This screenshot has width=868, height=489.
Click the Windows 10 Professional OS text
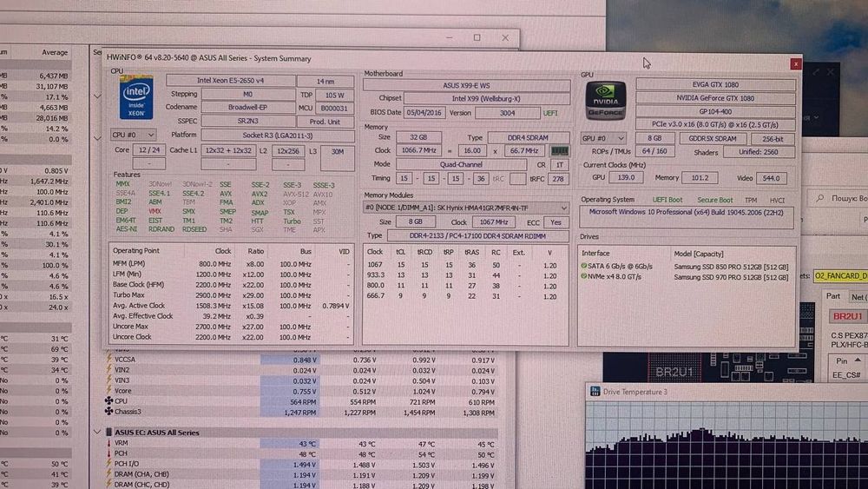click(686, 212)
